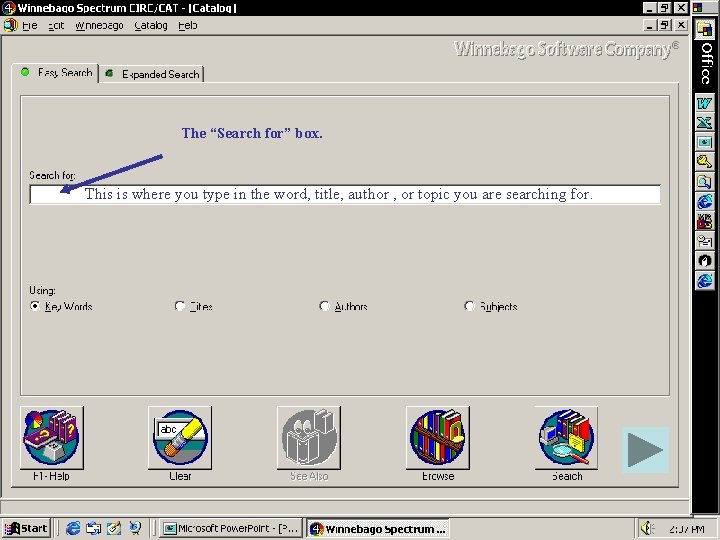Screen dimensions: 720x540
Task: Click the teal screen icon below Excel
Action: (x=704, y=142)
